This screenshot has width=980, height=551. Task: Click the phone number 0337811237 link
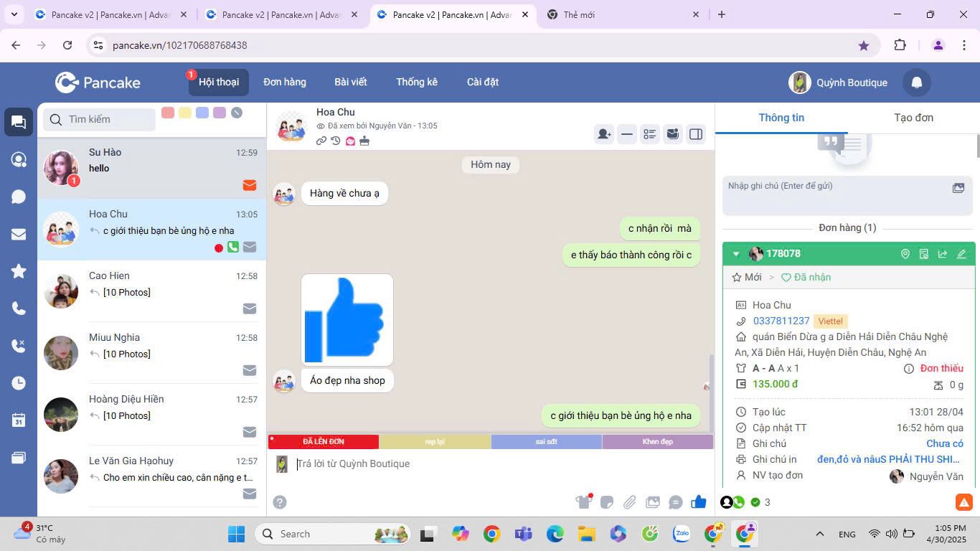click(781, 321)
